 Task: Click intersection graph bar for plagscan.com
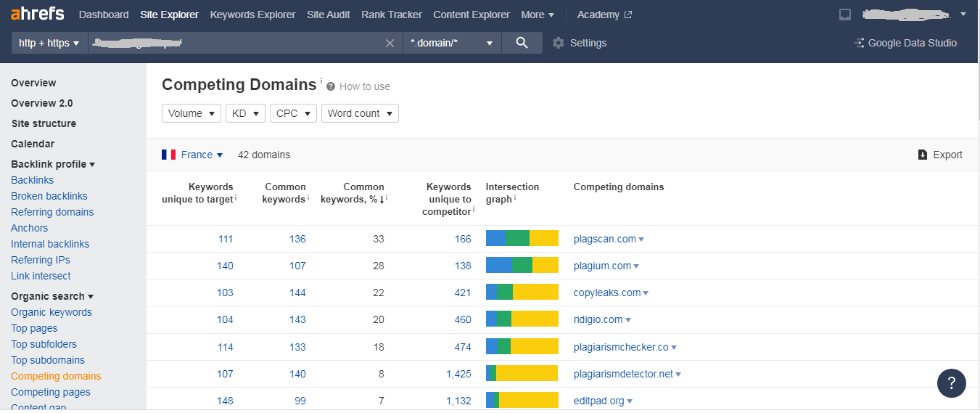point(522,238)
